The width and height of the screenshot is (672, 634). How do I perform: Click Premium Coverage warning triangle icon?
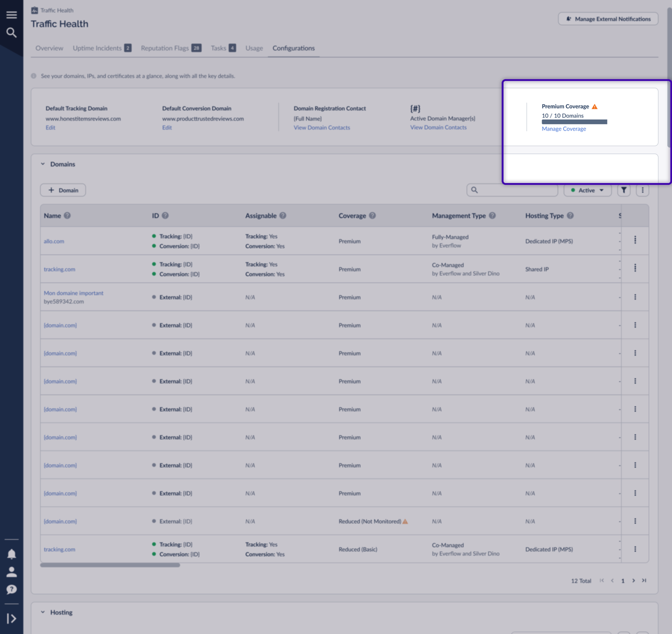[x=595, y=106]
